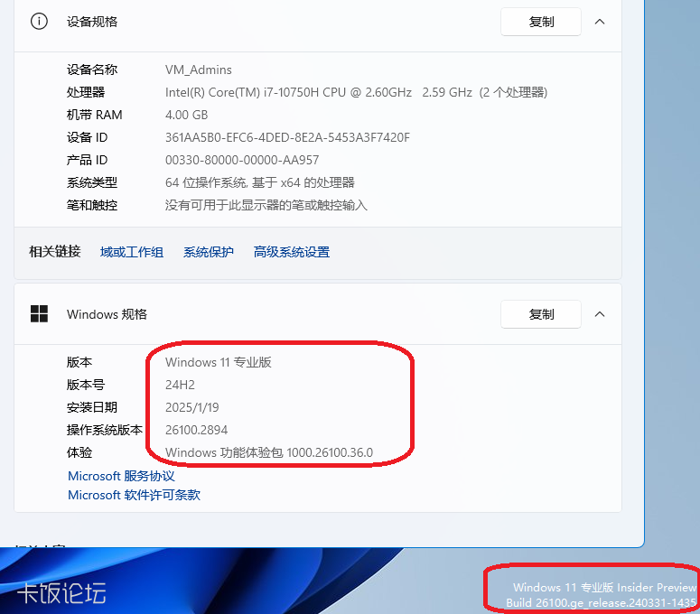Select the install date 2025/1/19
Screen dimensions: 700x614
(192, 407)
